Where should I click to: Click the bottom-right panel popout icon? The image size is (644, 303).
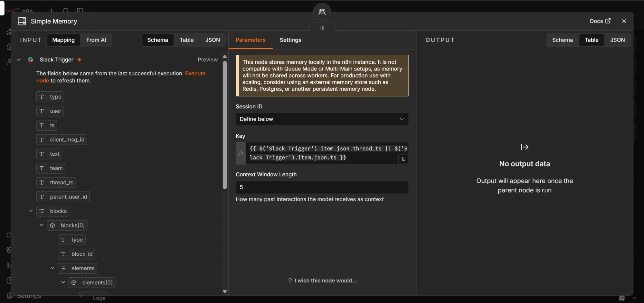(622, 298)
